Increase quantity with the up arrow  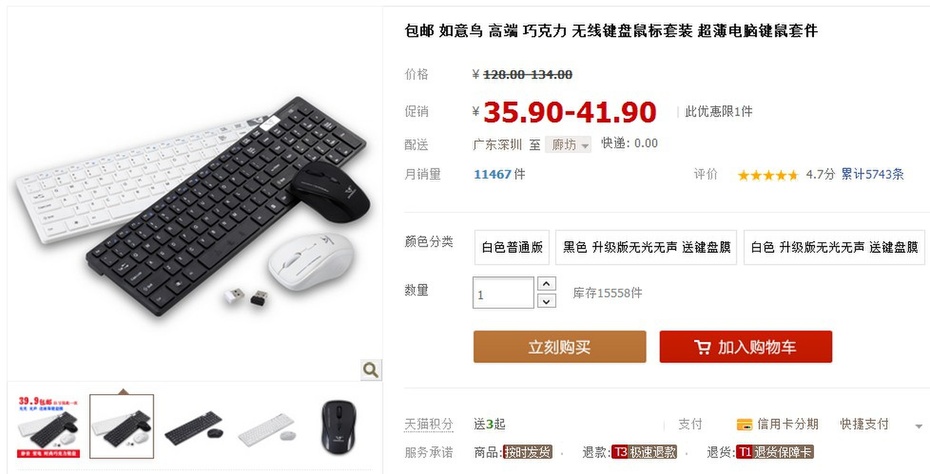(546, 284)
